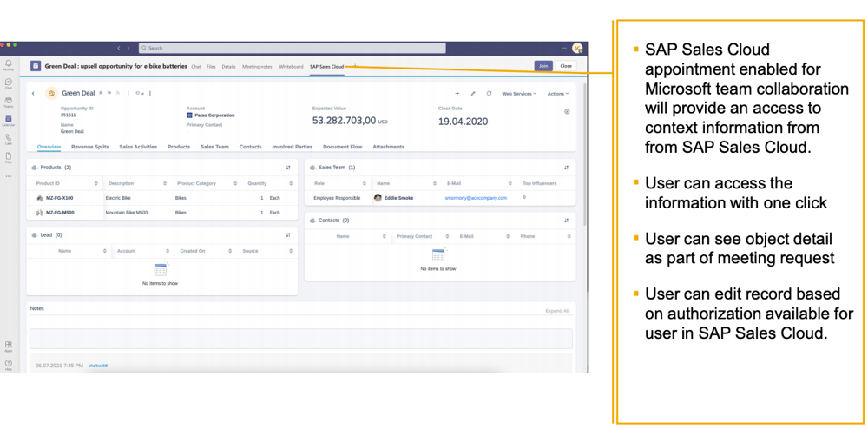868x429 pixels.
Task: Open Primary Contact column sort menu
Action: [445, 236]
